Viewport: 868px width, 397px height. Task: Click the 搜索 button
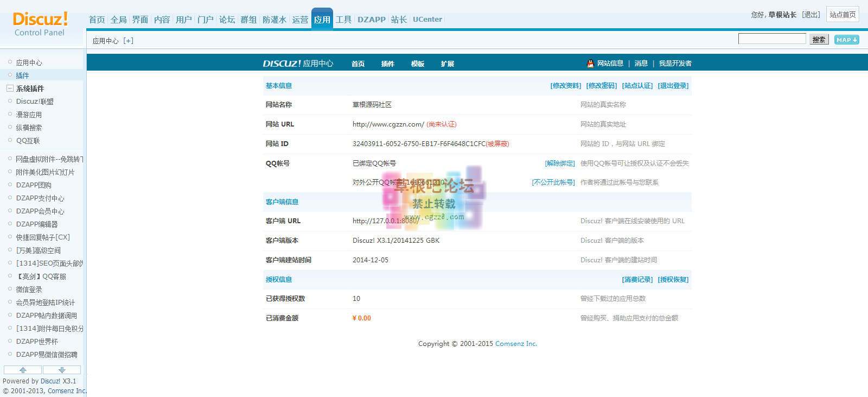819,40
